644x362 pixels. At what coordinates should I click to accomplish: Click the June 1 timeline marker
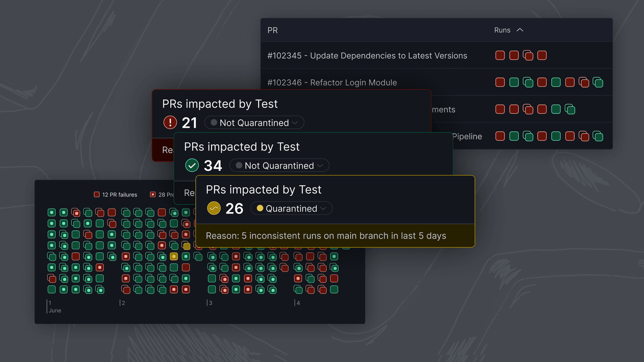click(x=50, y=303)
